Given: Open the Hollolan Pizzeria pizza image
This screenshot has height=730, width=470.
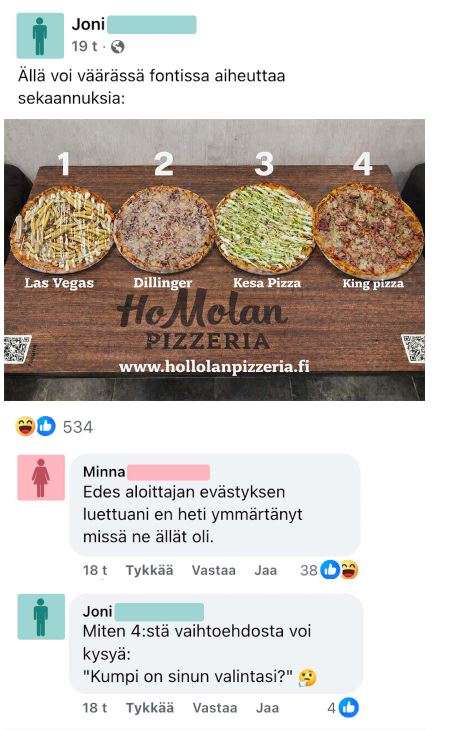Looking at the screenshot, I should (x=215, y=260).
